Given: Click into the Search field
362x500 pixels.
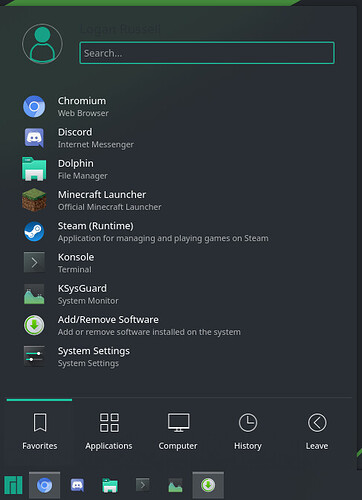Looking at the screenshot, I should 207,53.
